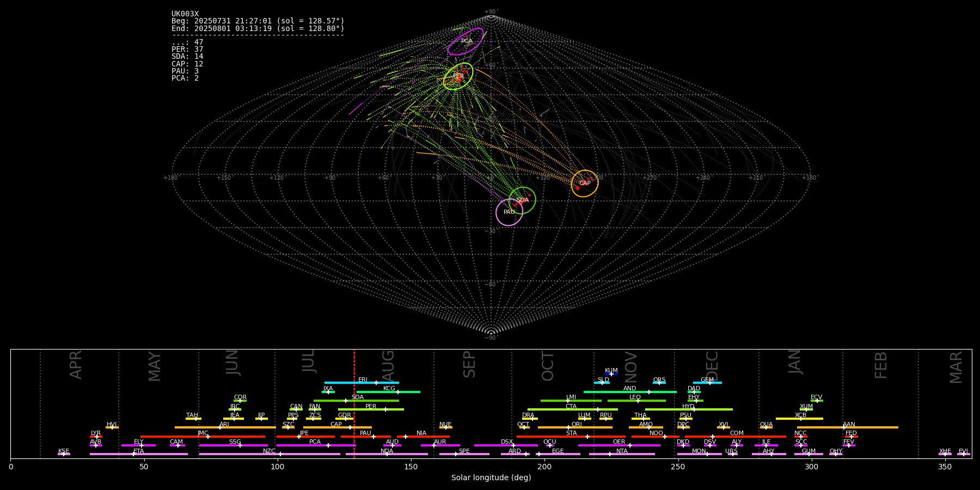980x490 pixels.
Task: Click the HYD shower bar
Action: click(x=689, y=409)
